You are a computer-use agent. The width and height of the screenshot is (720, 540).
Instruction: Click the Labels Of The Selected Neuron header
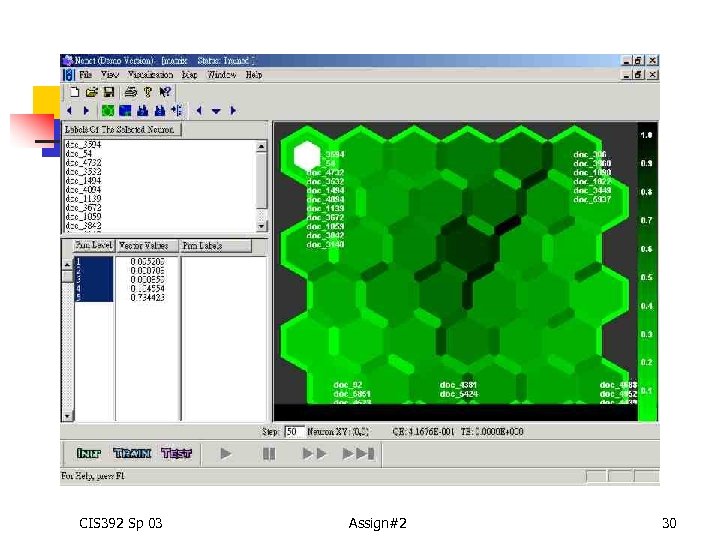[121, 129]
